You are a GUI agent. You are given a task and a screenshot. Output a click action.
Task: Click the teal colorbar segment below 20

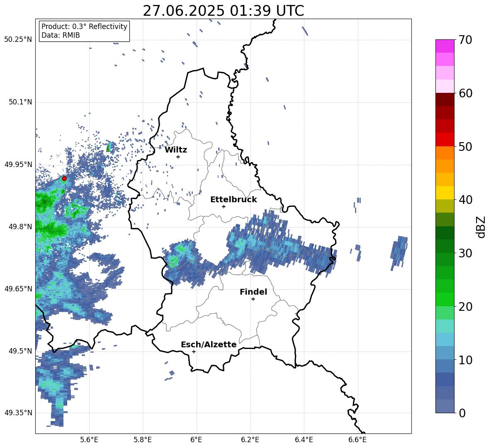pos(445,326)
